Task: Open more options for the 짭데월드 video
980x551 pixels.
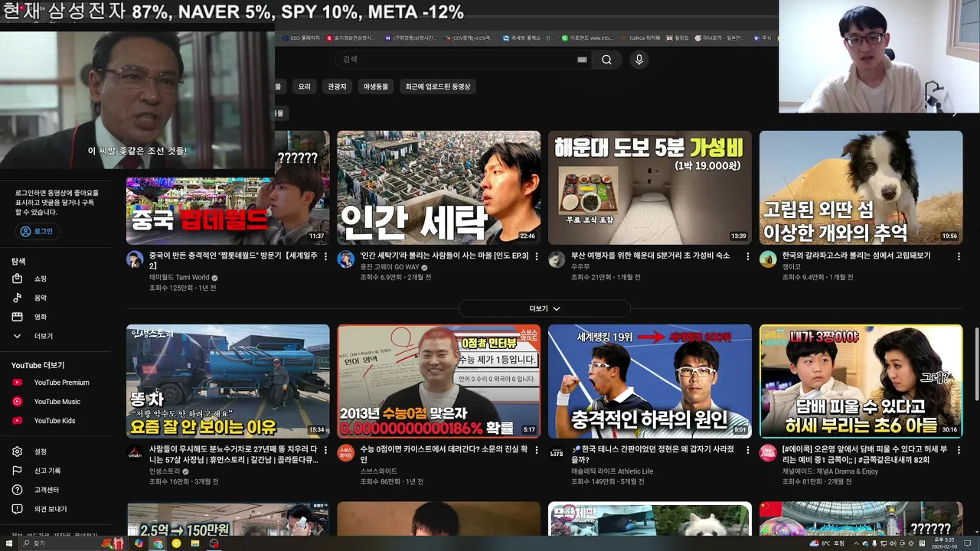Action: [325, 256]
